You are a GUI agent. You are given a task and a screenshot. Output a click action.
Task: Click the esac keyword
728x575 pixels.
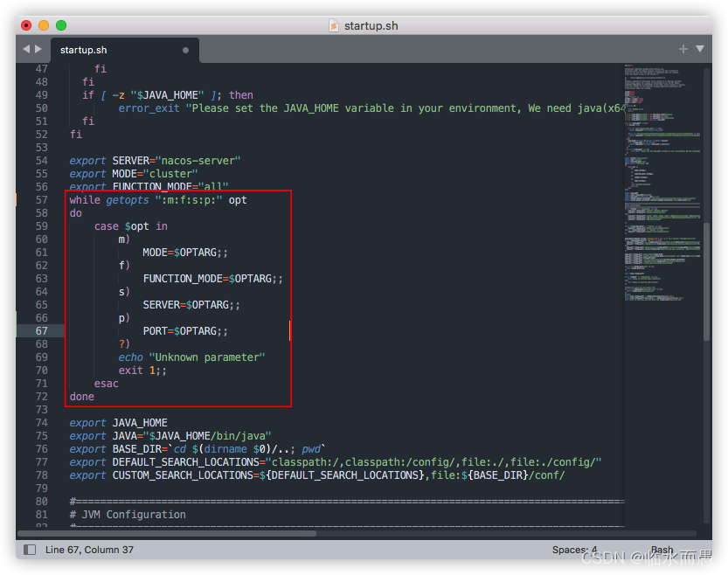click(x=107, y=384)
